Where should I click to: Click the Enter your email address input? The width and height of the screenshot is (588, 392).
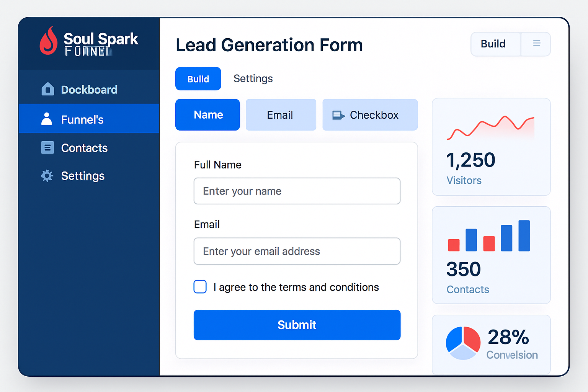point(297,251)
